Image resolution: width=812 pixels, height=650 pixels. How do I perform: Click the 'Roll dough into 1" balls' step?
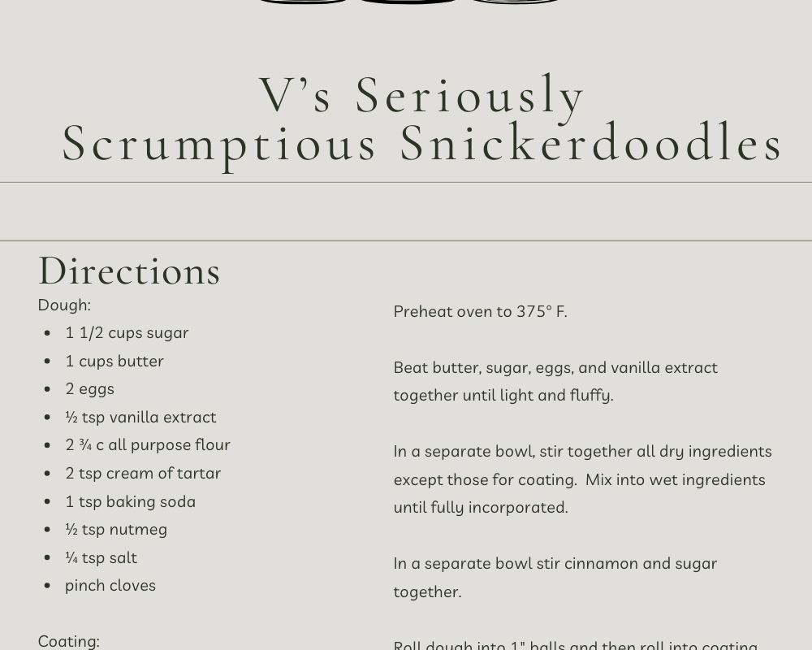coord(575,644)
